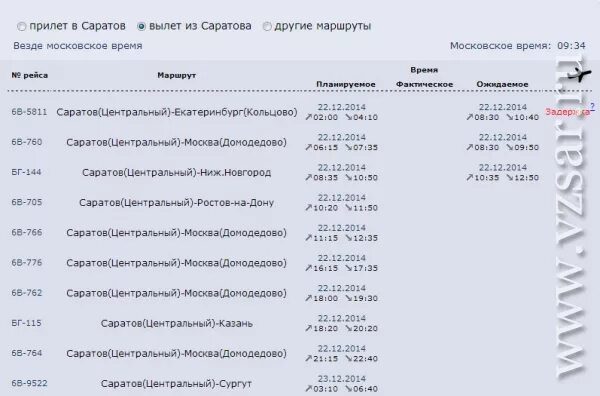Image resolution: width=600 pixels, height=396 pixels.
Task: Click the airplane icon at top right
Action: (579, 74)
